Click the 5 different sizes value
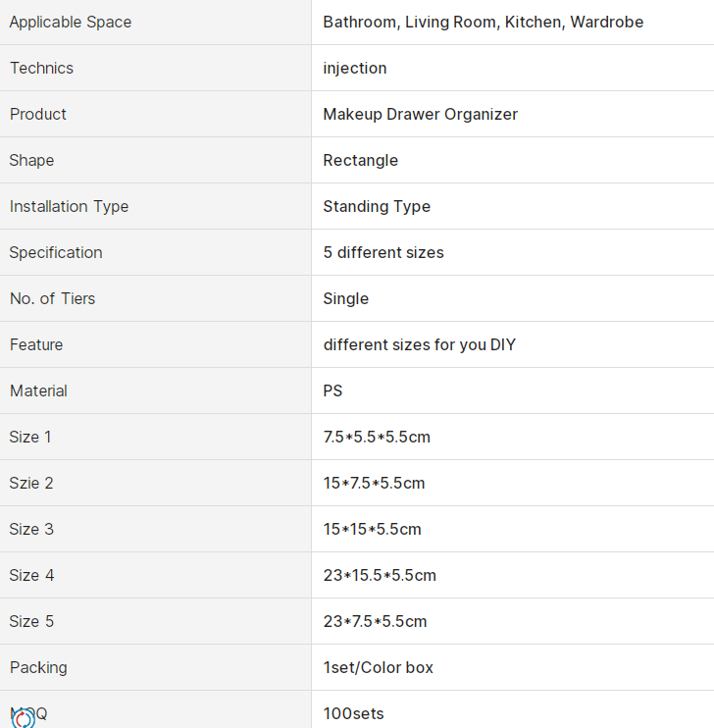 pyautogui.click(x=383, y=252)
